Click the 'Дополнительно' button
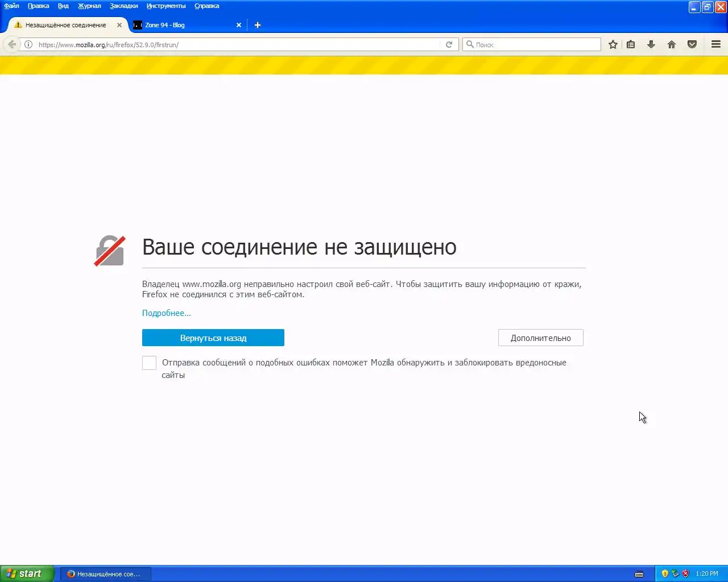The height and width of the screenshot is (582, 728). point(541,338)
